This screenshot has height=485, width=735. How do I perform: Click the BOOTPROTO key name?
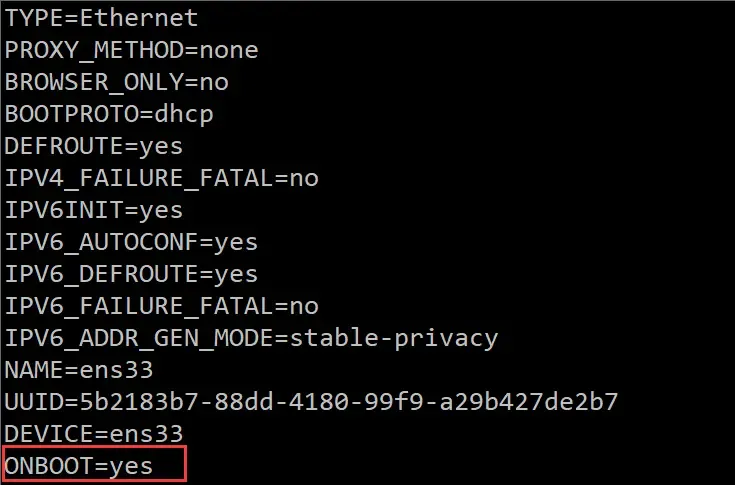tap(62, 114)
